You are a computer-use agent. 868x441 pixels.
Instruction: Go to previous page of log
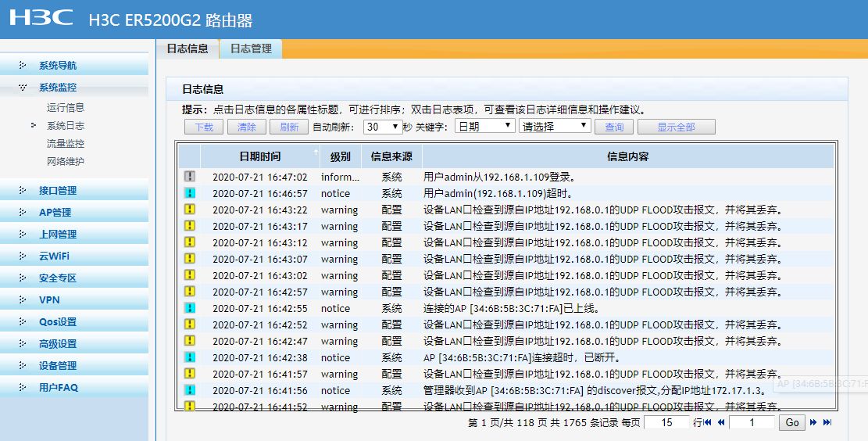pos(721,422)
